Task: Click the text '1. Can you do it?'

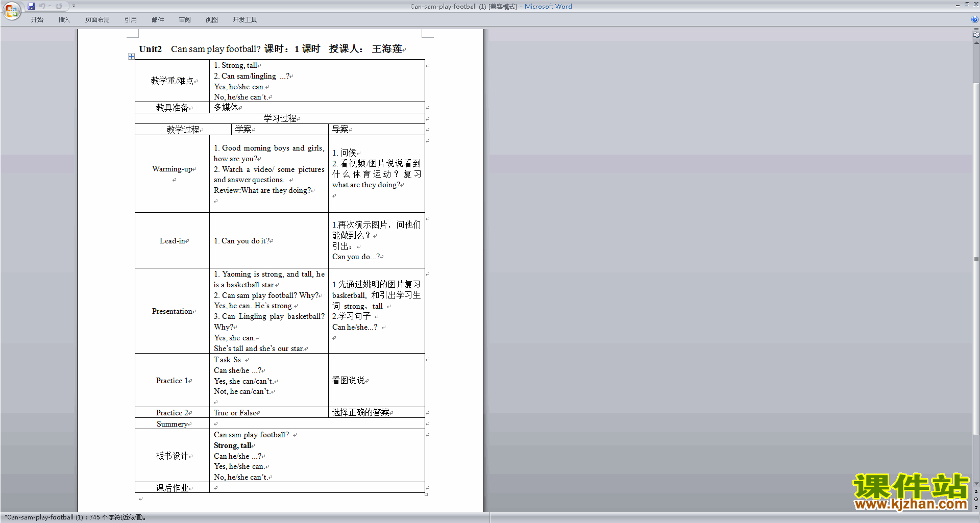Action: point(242,241)
